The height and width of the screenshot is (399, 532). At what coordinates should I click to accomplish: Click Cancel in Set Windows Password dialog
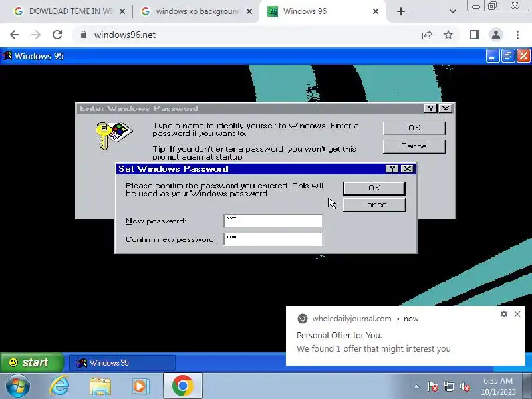pos(374,205)
